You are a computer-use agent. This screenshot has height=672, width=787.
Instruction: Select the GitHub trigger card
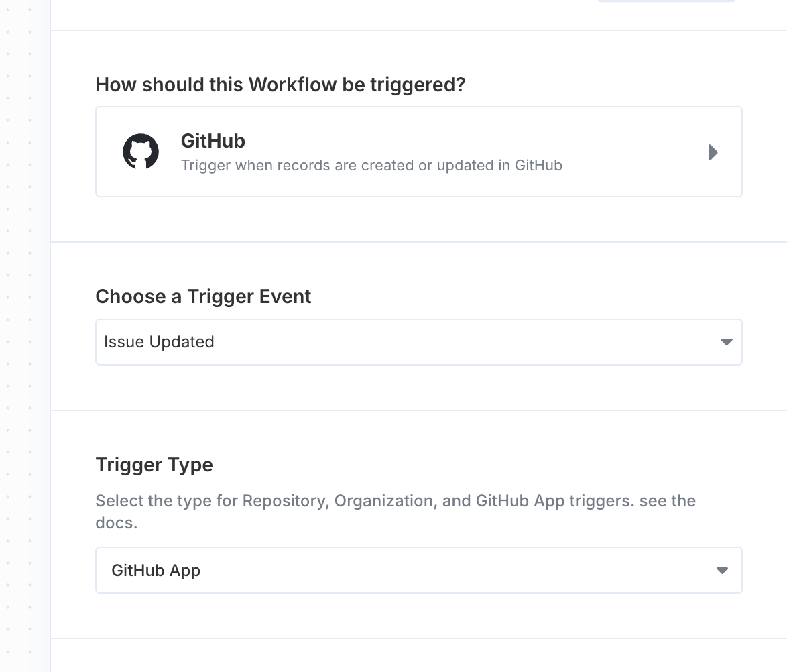[x=419, y=152]
